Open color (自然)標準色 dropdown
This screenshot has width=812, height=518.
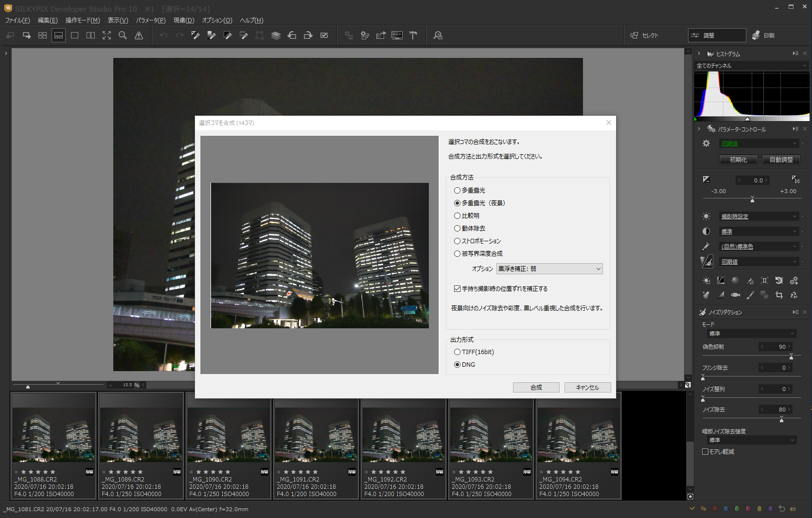coord(759,247)
